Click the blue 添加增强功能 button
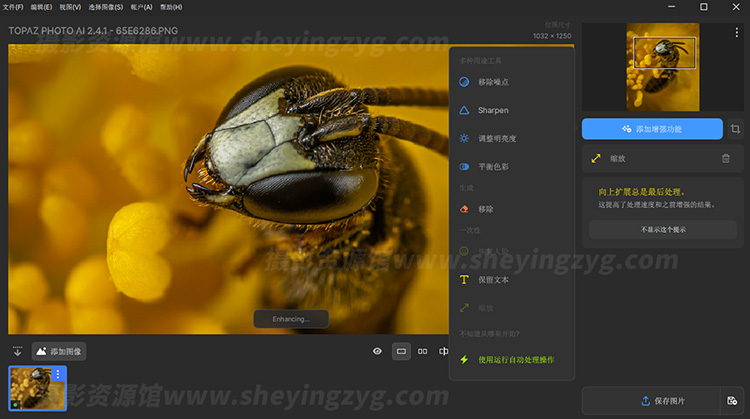 652,129
